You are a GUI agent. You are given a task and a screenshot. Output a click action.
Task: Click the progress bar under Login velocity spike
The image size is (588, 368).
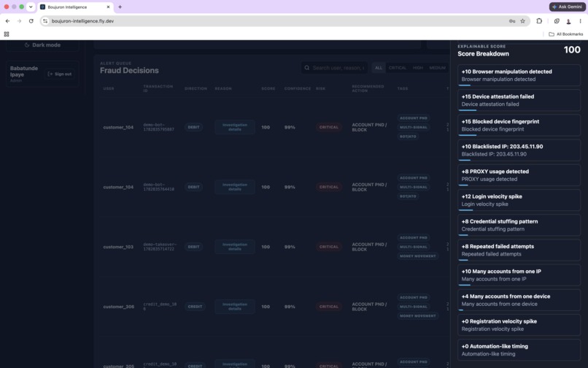tap(465, 210)
